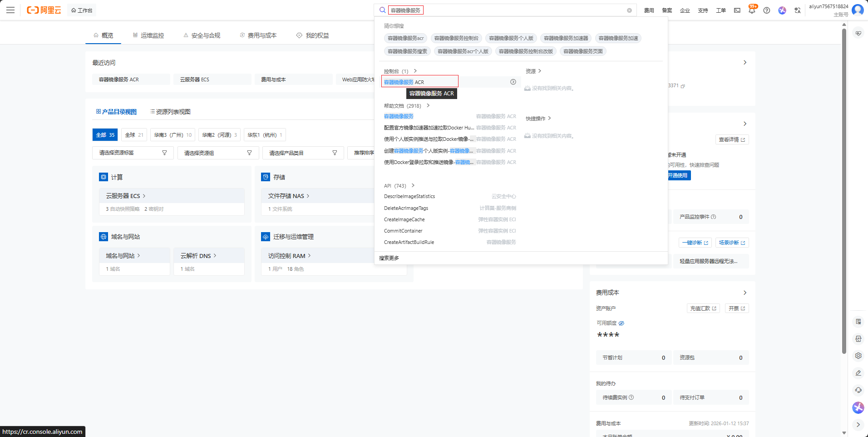Switch to the 安全与合规 tab
This screenshot has width=868, height=437.
202,35
